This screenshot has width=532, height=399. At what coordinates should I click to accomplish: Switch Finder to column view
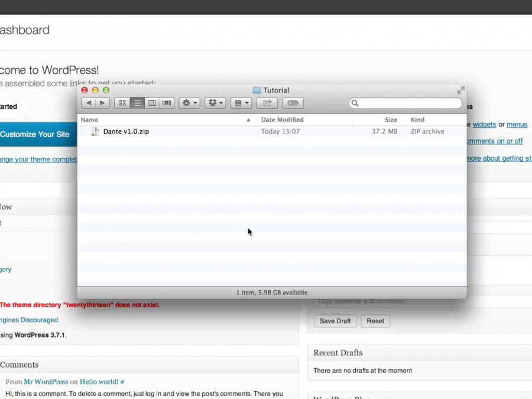coord(152,103)
